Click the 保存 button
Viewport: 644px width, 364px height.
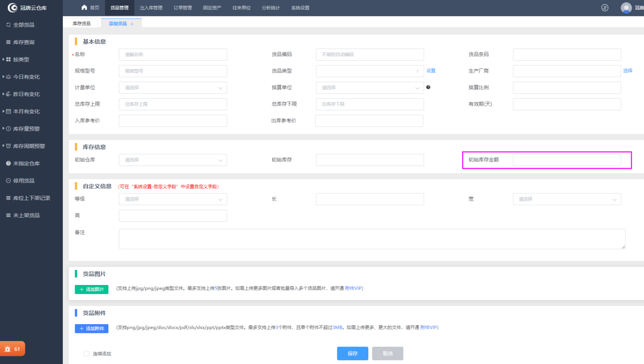(x=352, y=353)
